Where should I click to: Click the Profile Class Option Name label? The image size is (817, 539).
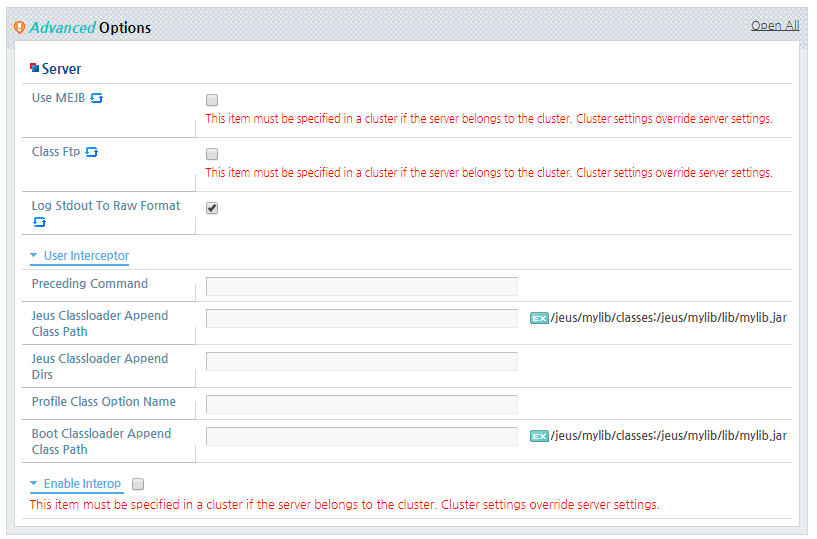point(104,402)
